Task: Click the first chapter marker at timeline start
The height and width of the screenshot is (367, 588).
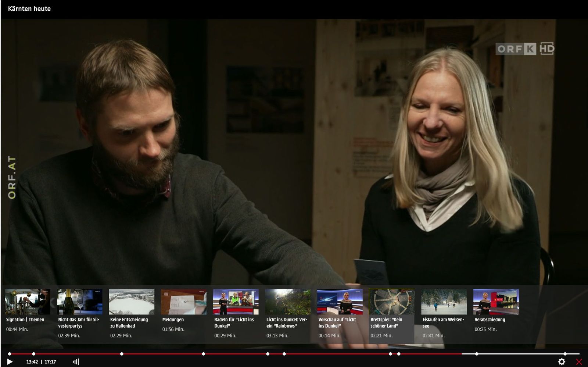Action: (x=10, y=354)
